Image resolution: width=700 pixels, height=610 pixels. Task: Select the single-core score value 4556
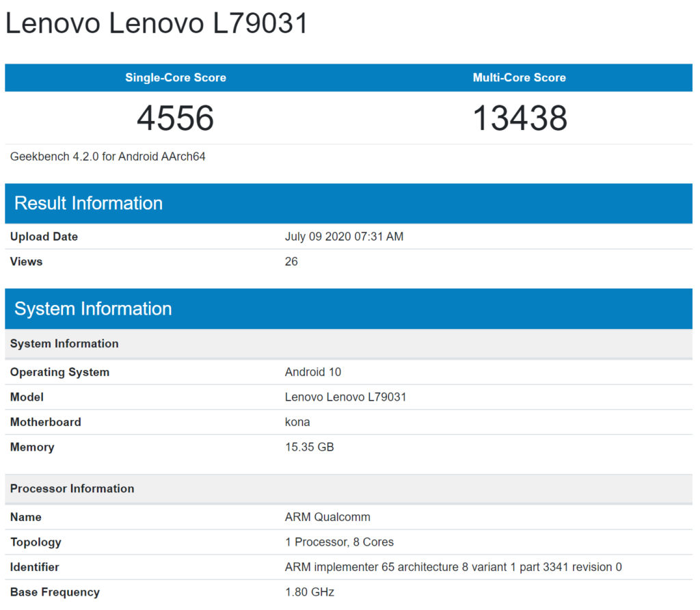[x=176, y=118]
